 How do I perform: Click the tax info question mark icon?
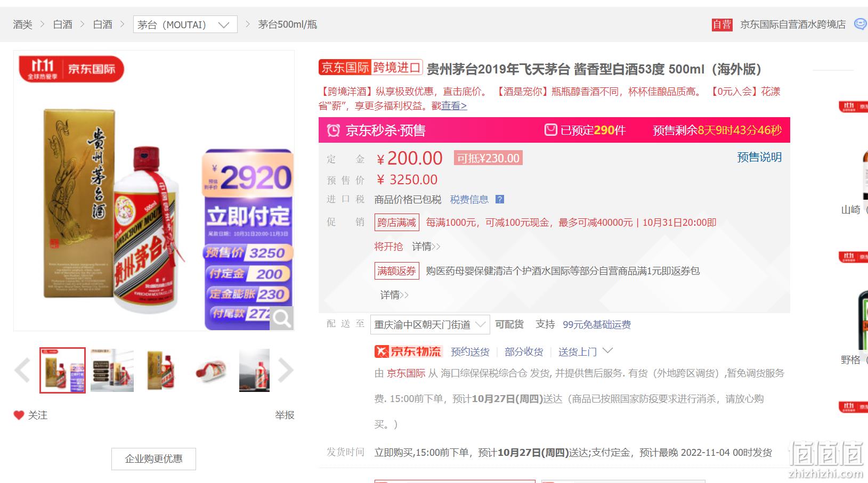(500, 200)
